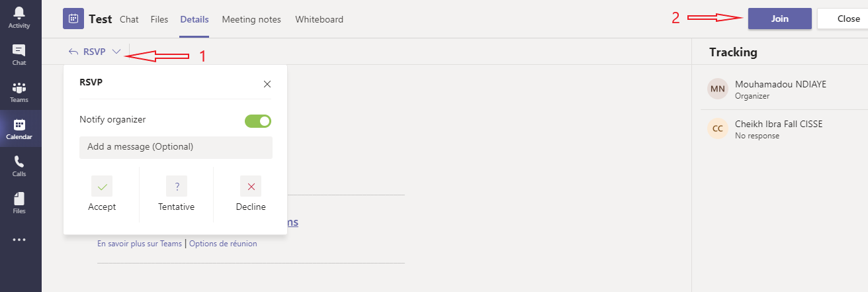
Task: Open the Teams section
Action: (x=19, y=92)
